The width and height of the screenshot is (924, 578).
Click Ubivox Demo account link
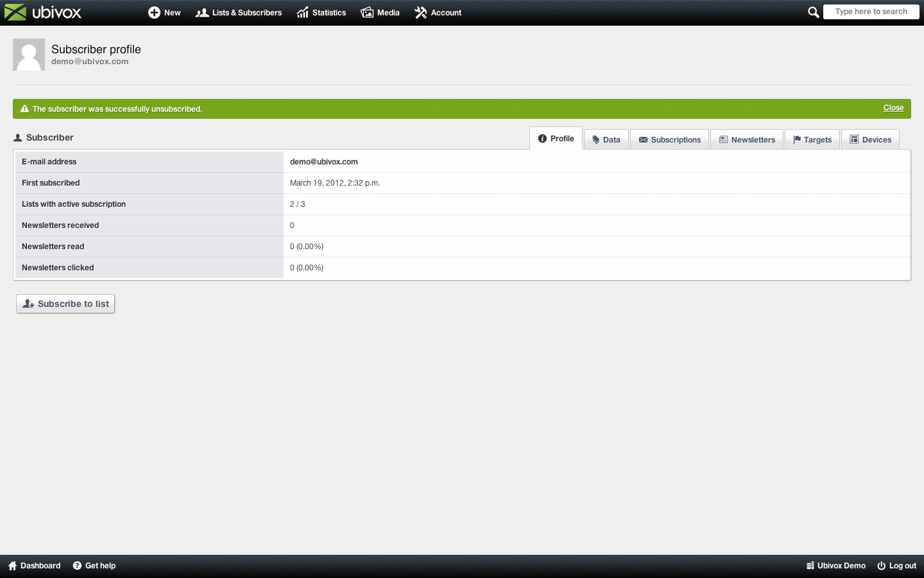pos(836,566)
